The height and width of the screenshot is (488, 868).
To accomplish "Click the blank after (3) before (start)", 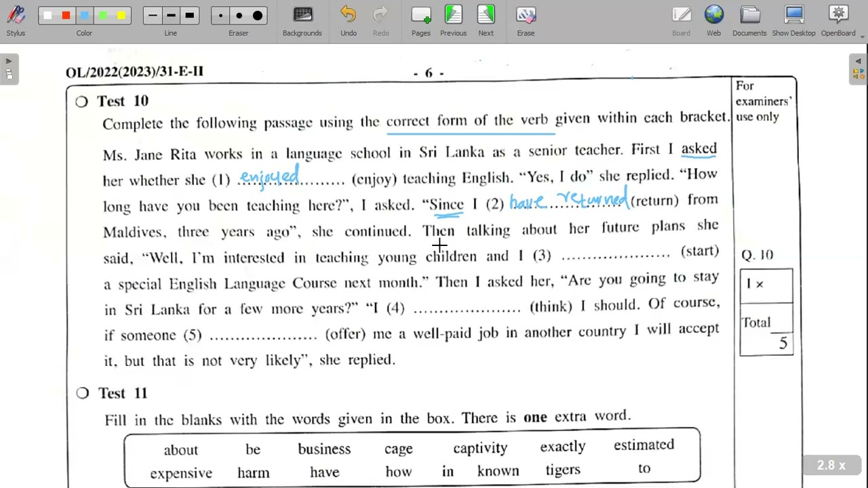I will [615, 256].
